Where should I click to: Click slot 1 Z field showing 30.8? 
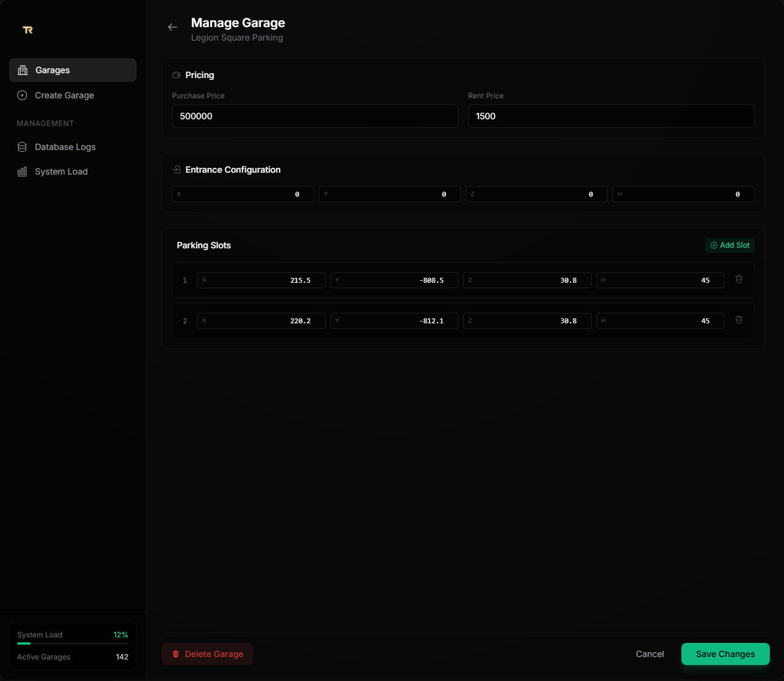tap(527, 280)
